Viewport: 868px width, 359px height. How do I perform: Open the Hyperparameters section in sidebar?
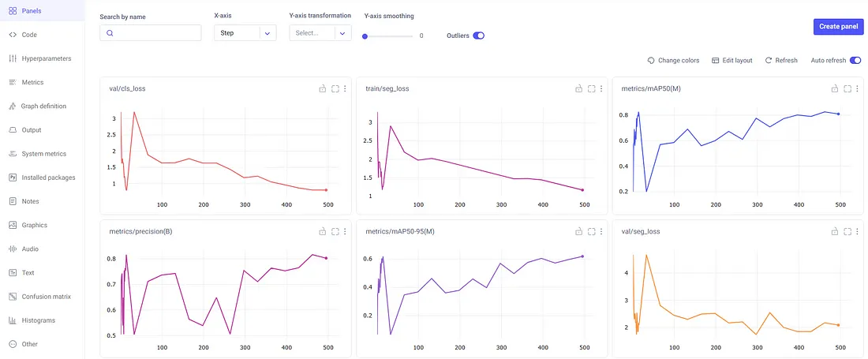coord(46,58)
